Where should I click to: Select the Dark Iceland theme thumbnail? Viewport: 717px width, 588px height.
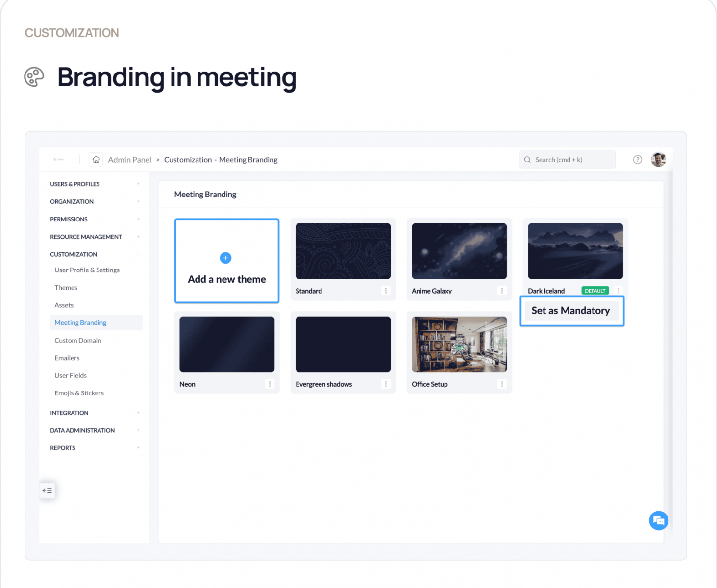point(575,251)
